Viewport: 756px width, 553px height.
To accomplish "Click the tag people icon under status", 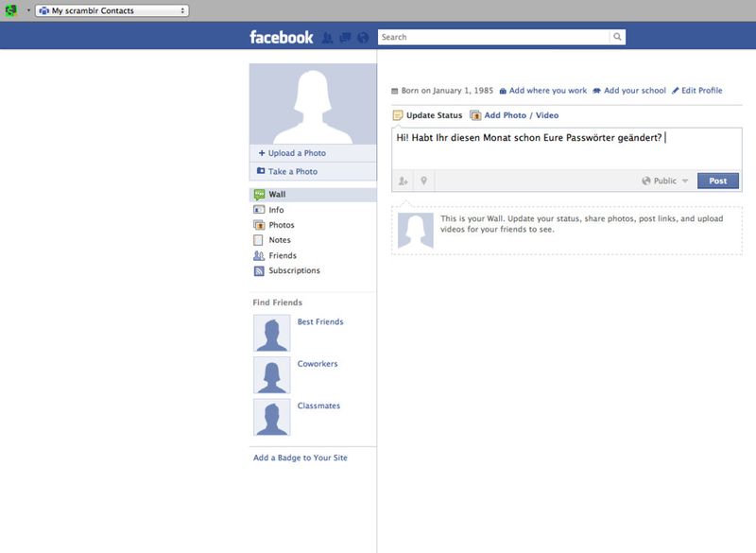I will (404, 181).
